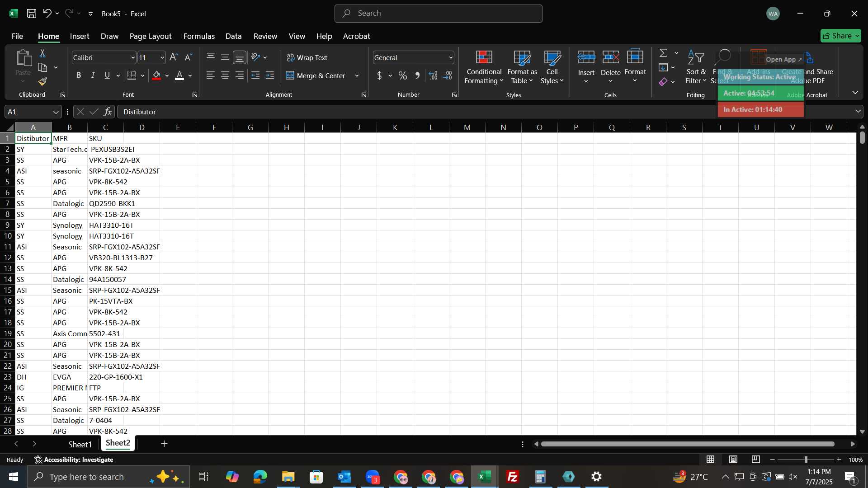Align text left in cell
The width and height of the screenshot is (868, 488).
point(211,75)
